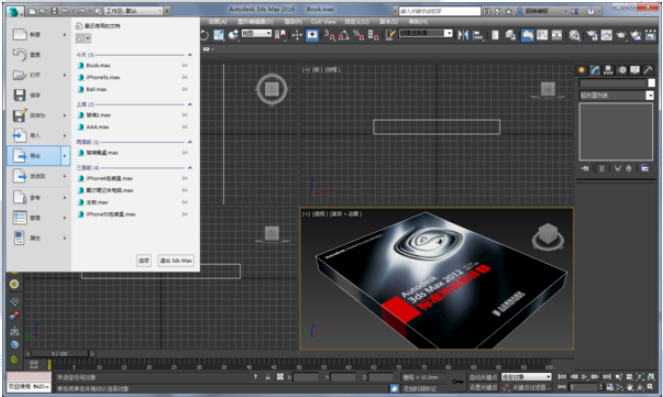Expand the Properties (属性) submenu arrow
The image size is (663, 397).
click(x=65, y=238)
